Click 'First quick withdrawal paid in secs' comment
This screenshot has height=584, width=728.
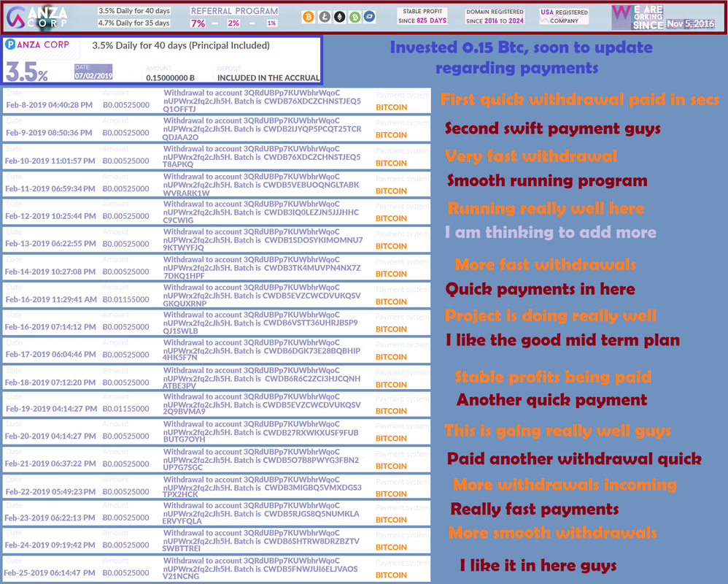pos(579,99)
